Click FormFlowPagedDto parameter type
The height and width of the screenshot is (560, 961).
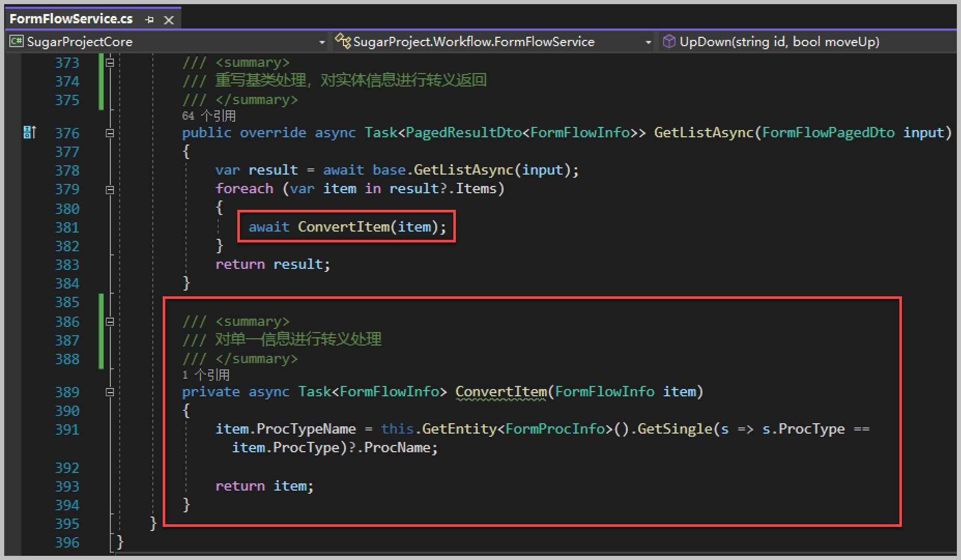[828, 133]
